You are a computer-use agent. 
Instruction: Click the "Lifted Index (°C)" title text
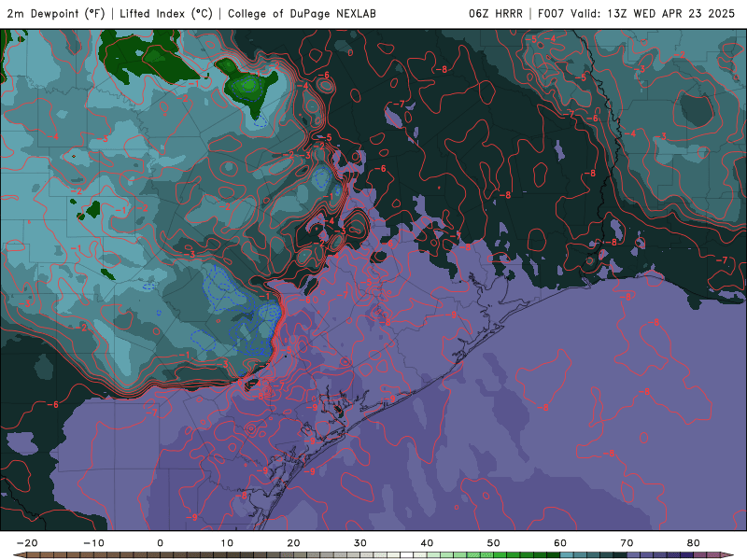pos(166,13)
